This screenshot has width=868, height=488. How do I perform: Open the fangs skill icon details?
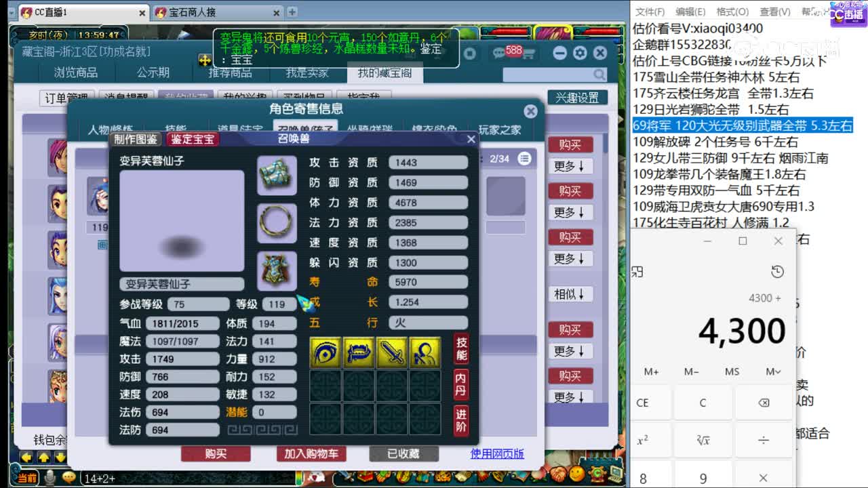359,352
